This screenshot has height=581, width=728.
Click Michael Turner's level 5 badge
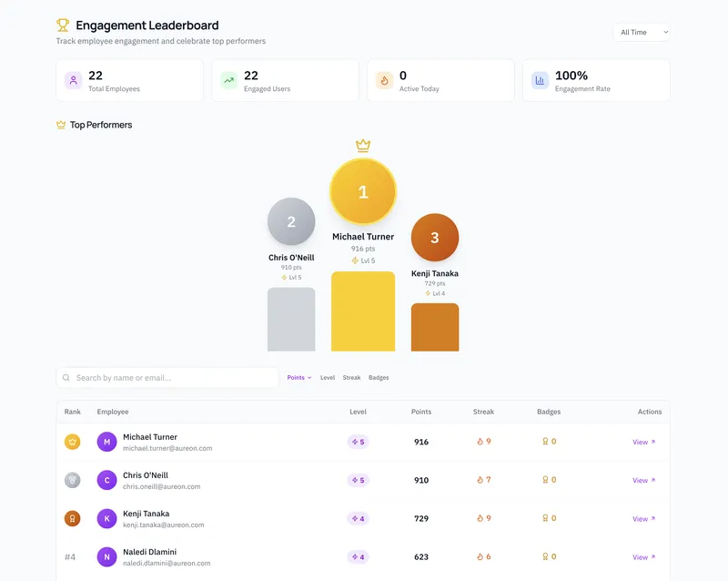tap(358, 442)
